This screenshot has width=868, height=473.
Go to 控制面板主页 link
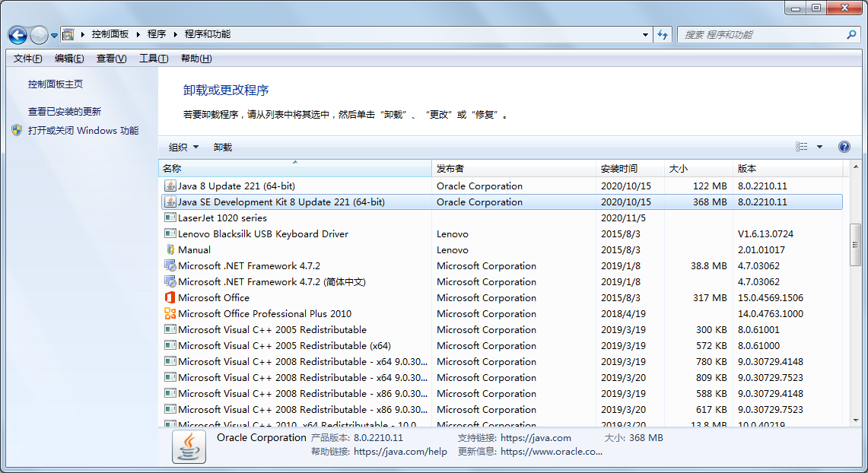point(56,84)
